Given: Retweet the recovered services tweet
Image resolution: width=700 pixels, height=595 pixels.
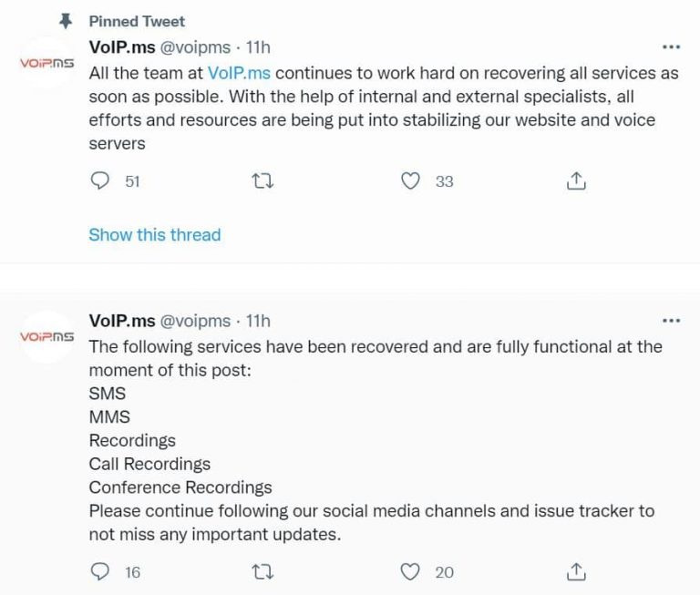Looking at the screenshot, I should (261, 572).
